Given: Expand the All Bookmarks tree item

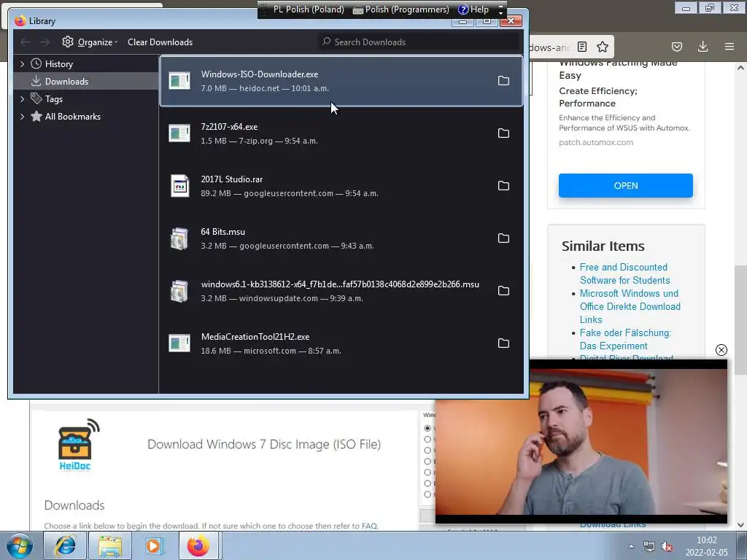Looking at the screenshot, I should [23, 117].
